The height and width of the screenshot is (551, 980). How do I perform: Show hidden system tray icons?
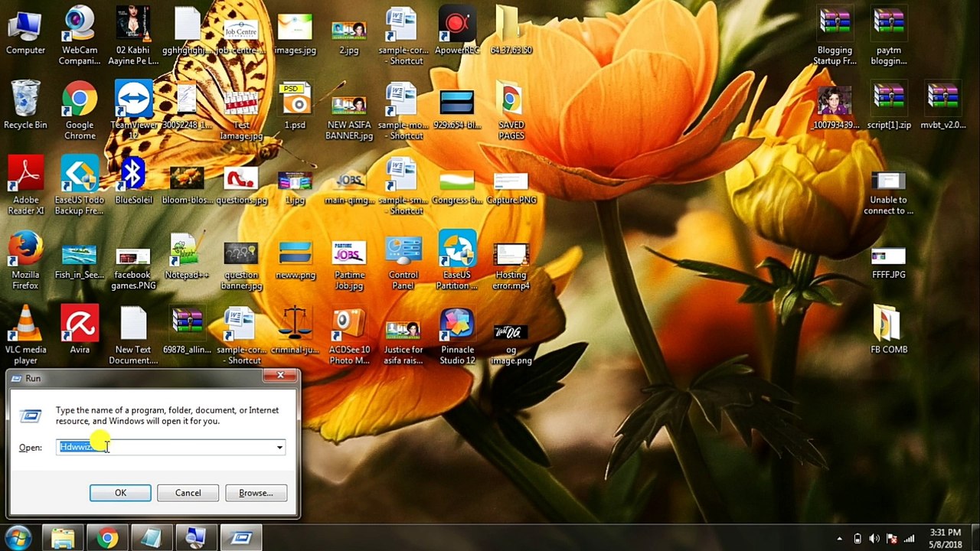tap(840, 539)
